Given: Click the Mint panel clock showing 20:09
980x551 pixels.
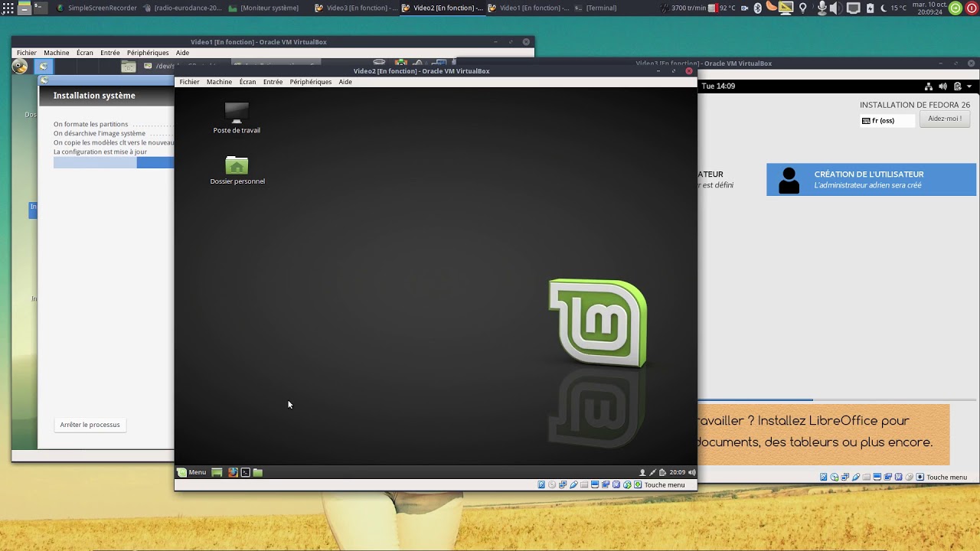Looking at the screenshot, I should (678, 472).
